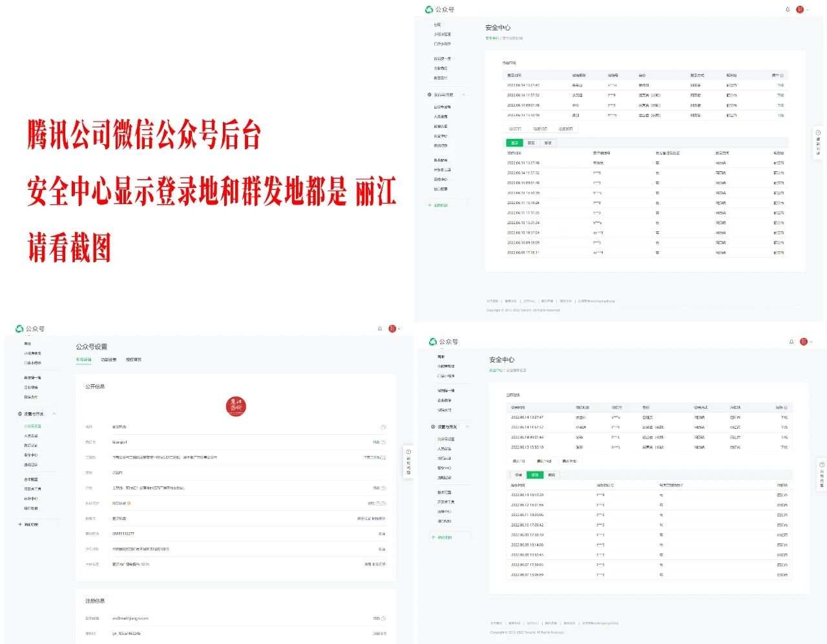This screenshot has height=644, width=827.
Task: Click mass-send record 2022.06.07 15:06:09
Action: (x=650, y=575)
